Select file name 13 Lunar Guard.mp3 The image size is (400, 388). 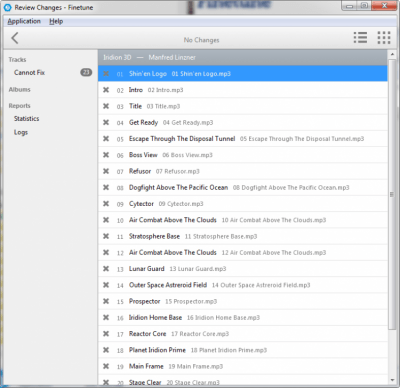click(198, 269)
